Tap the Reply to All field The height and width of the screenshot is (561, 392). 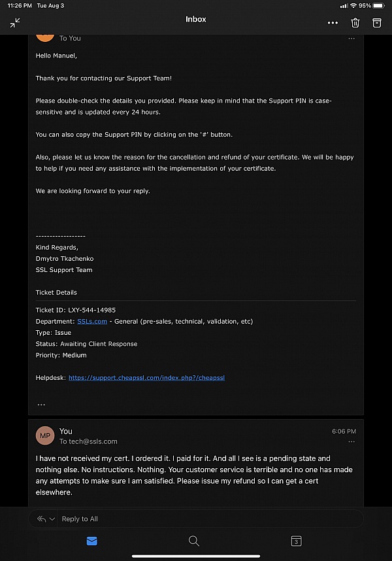pyautogui.click(x=196, y=518)
